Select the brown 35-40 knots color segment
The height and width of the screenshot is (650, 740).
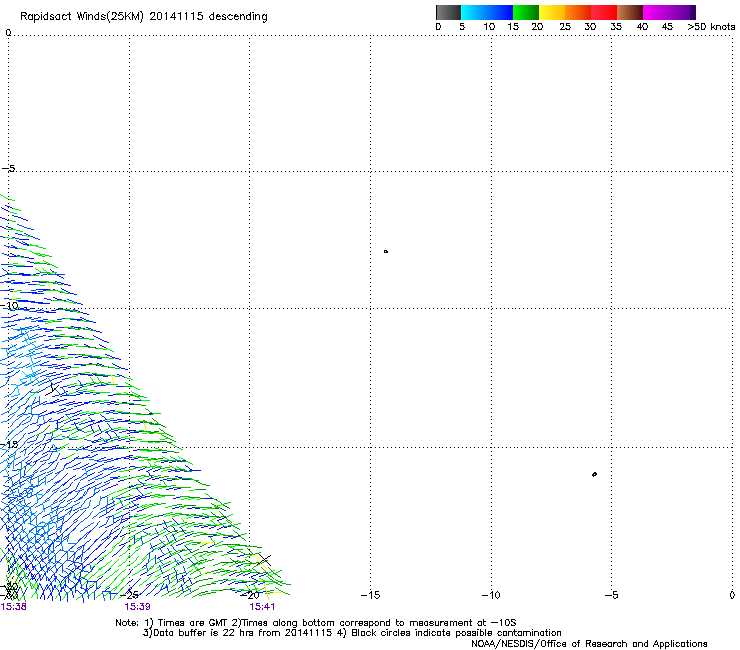coord(630,12)
